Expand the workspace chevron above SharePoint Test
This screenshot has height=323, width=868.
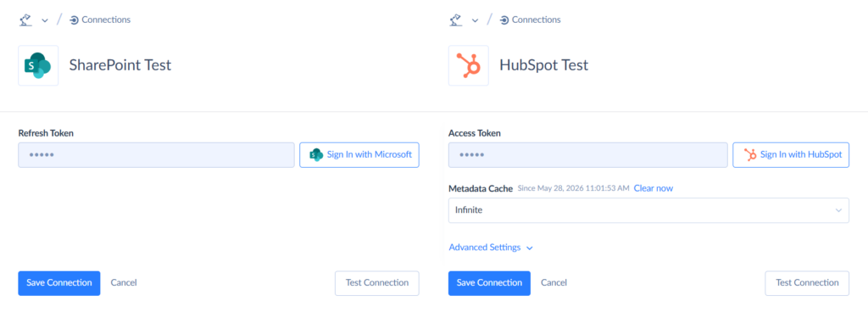(45, 20)
